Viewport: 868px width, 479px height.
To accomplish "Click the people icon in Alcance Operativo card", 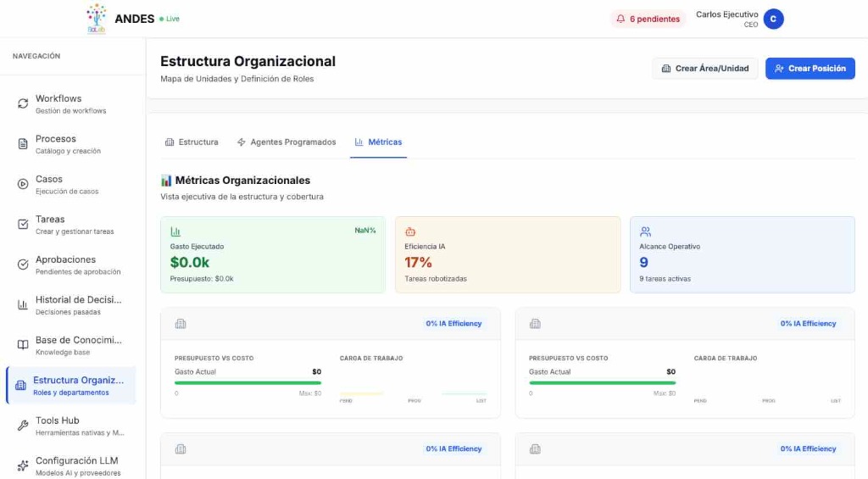I will coord(645,231).
